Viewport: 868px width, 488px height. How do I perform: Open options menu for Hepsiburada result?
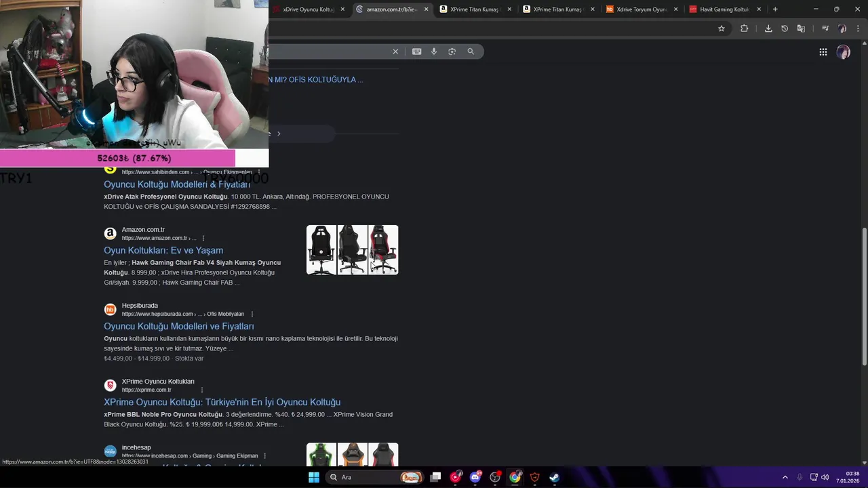point(252,314)
